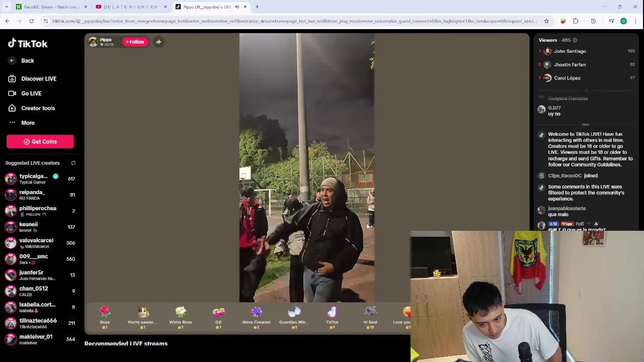Open makleiver_01 suggested creator stream
Image resolution: width=644 pixels, height=362 pixels.
click(40, 339)
